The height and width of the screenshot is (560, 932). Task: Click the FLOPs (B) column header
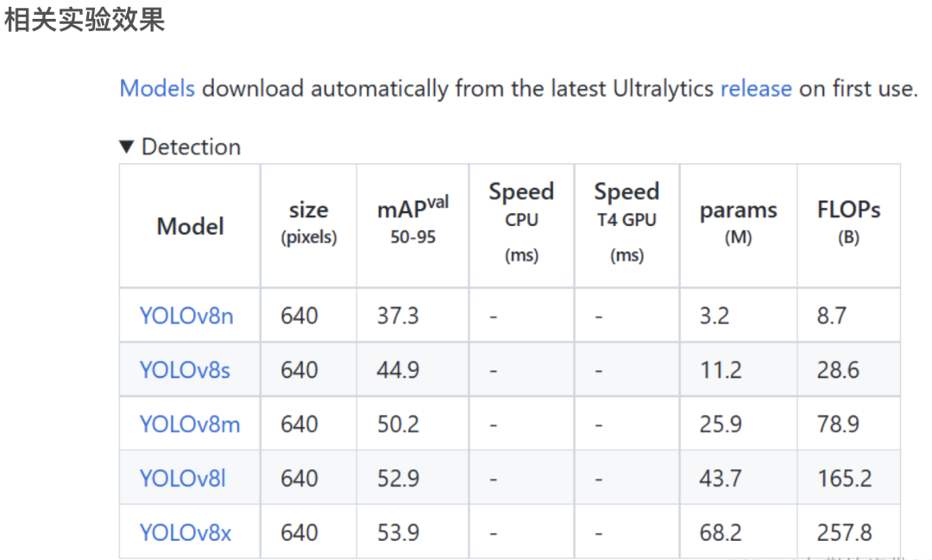click(849, 223)
